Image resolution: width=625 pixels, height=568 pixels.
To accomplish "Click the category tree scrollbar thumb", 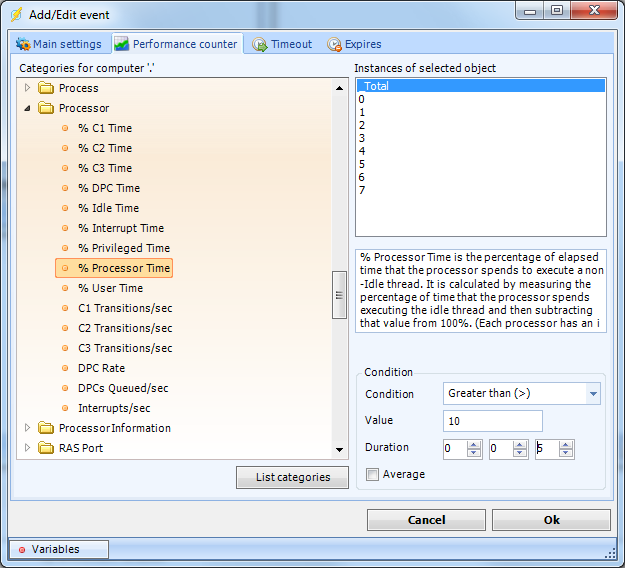I will point(339,295).
